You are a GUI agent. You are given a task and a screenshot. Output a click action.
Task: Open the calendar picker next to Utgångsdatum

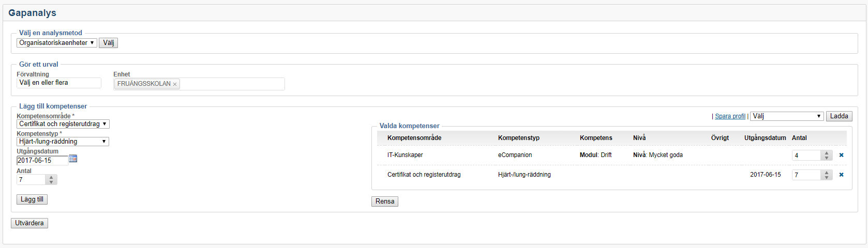pos(73,159)
